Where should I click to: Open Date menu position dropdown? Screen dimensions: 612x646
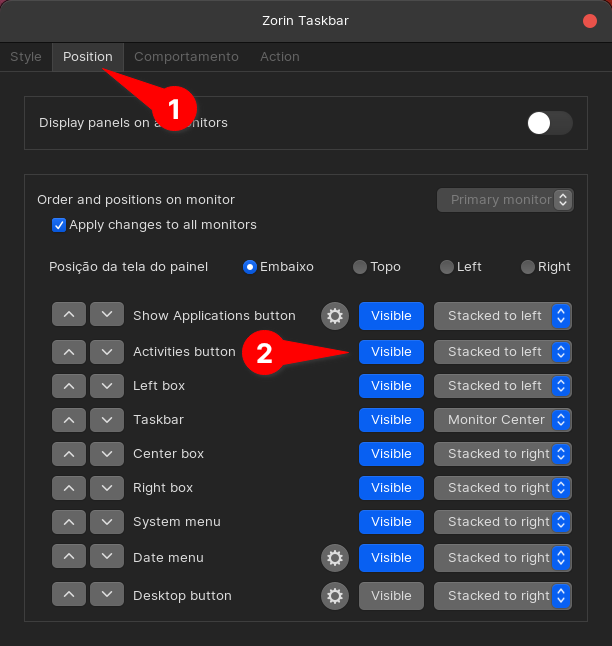pos(502,558)
